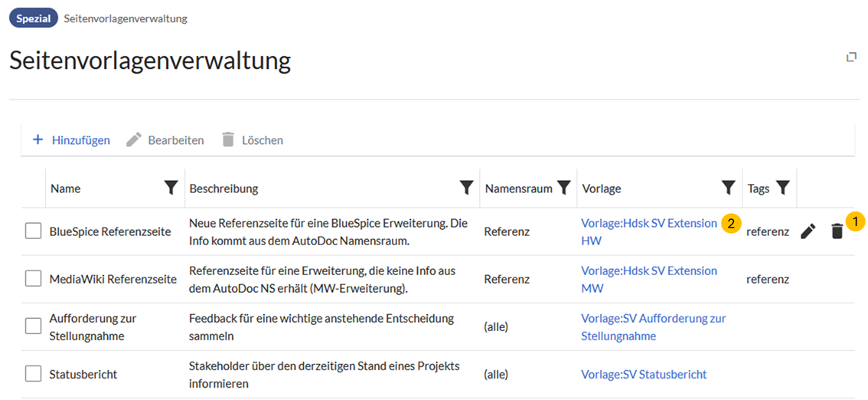Open the Vorlage:SV Statusbericht link
Viewport: 868px width, 400px height.
(644, 374)
